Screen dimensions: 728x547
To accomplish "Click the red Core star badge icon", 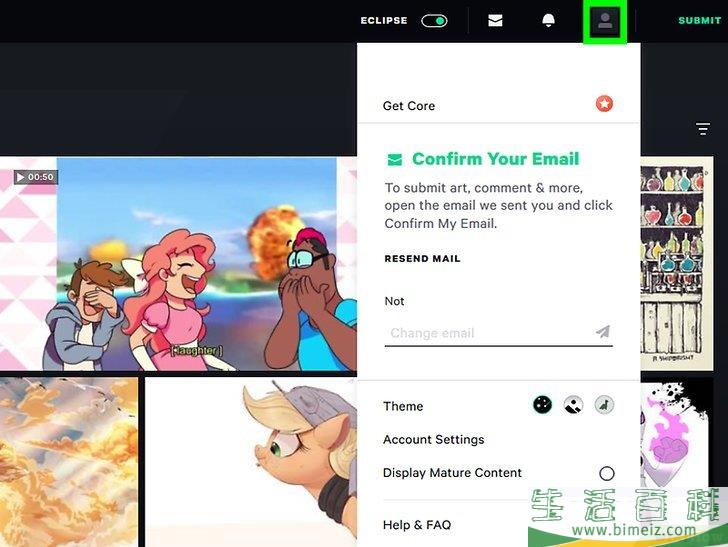I will pos(604,104).
